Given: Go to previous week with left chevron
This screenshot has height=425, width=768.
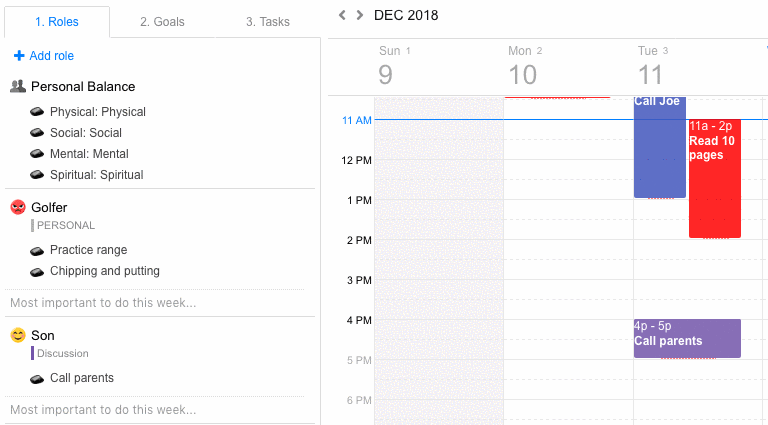Looking at the screenshot, I should [342, 15].
